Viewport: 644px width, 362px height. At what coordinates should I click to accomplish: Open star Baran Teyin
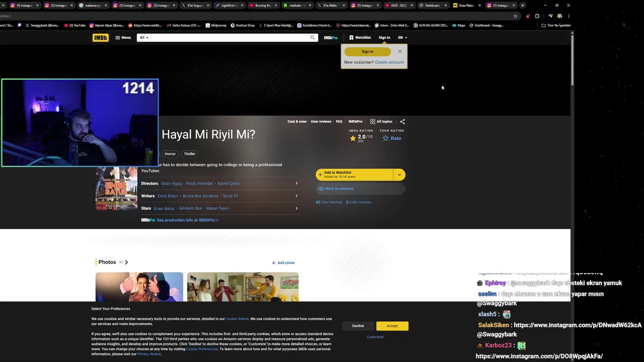pos(217,208)
